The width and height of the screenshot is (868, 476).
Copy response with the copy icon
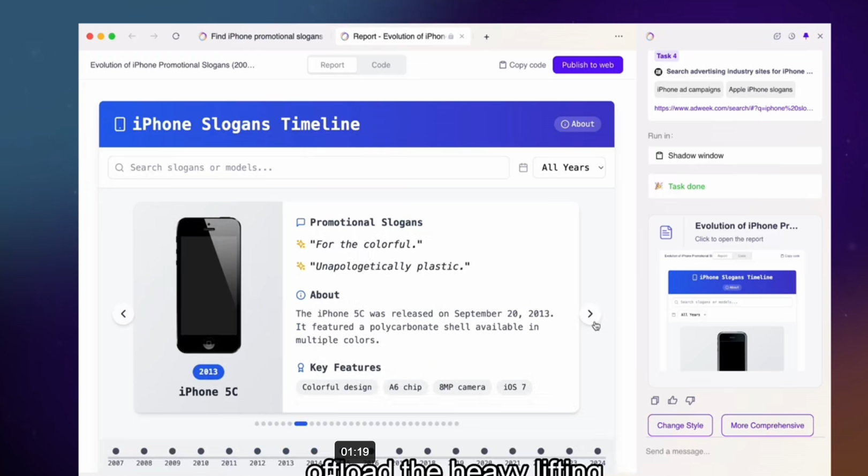click(x=655, y=401)
